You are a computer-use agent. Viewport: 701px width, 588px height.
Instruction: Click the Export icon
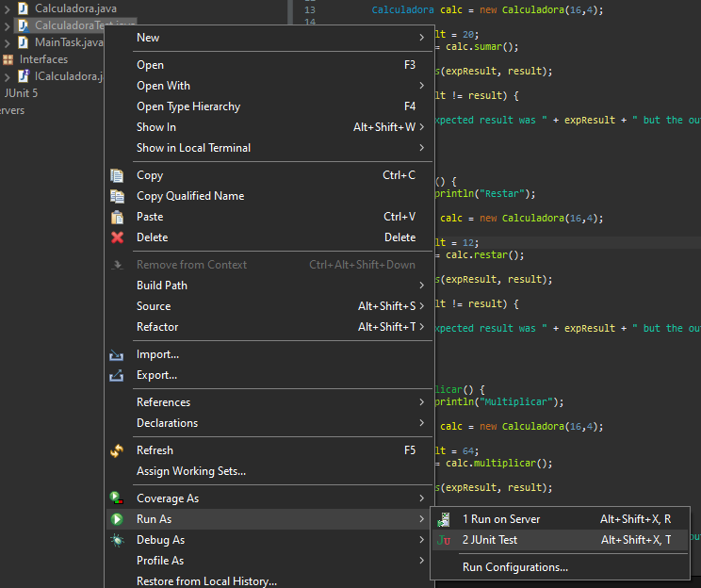click(116, 376)
